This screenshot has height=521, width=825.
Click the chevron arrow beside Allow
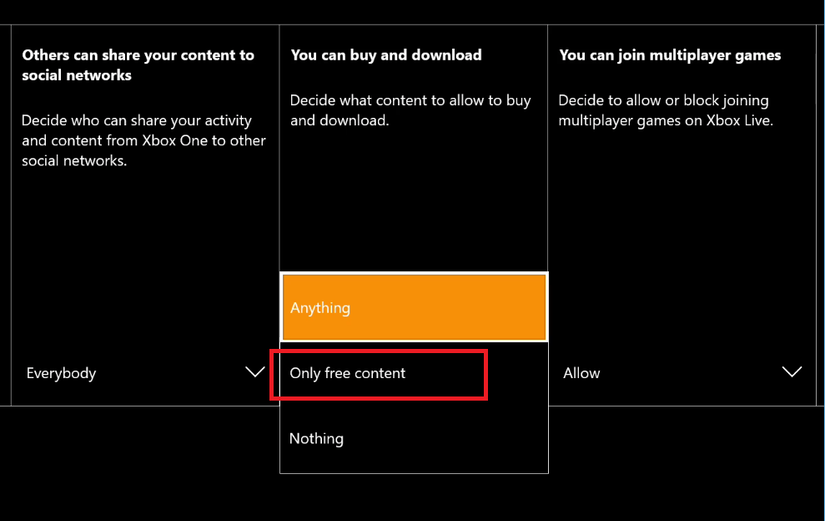coord(792,372)
